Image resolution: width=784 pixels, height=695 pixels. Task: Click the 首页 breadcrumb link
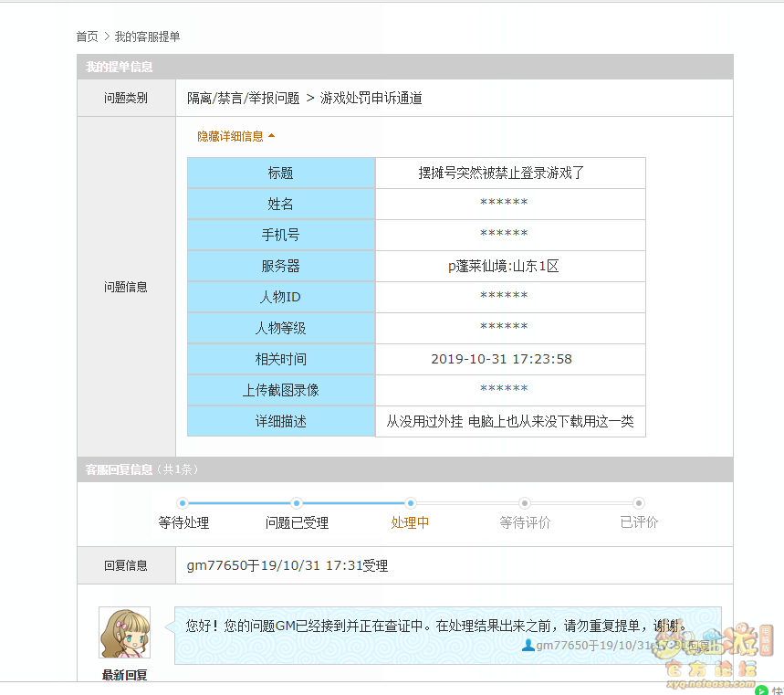point(87,37)
